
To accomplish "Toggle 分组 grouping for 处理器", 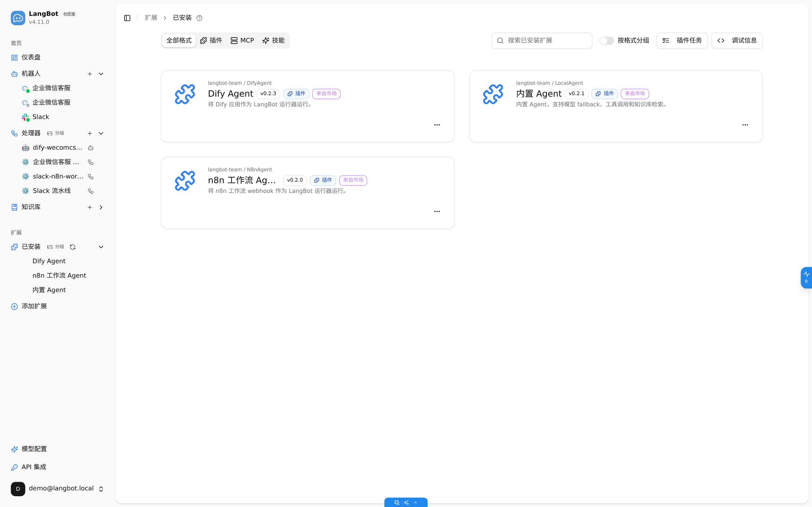I will click(56, 133).
